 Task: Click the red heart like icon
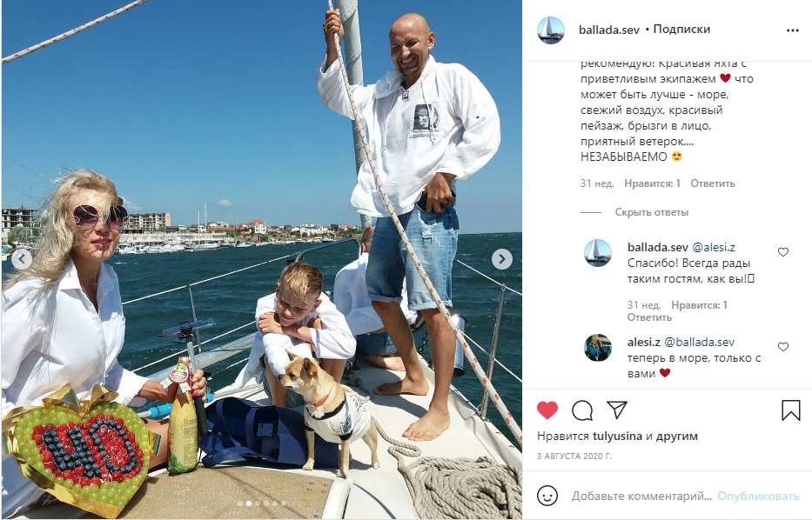click(547, 410)
